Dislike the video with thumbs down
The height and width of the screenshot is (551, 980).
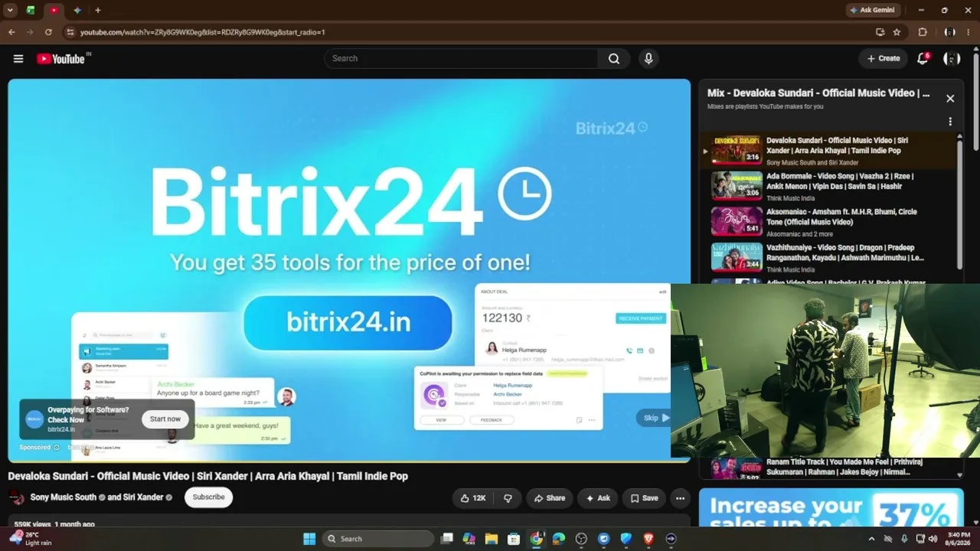(x=508, y=498)
